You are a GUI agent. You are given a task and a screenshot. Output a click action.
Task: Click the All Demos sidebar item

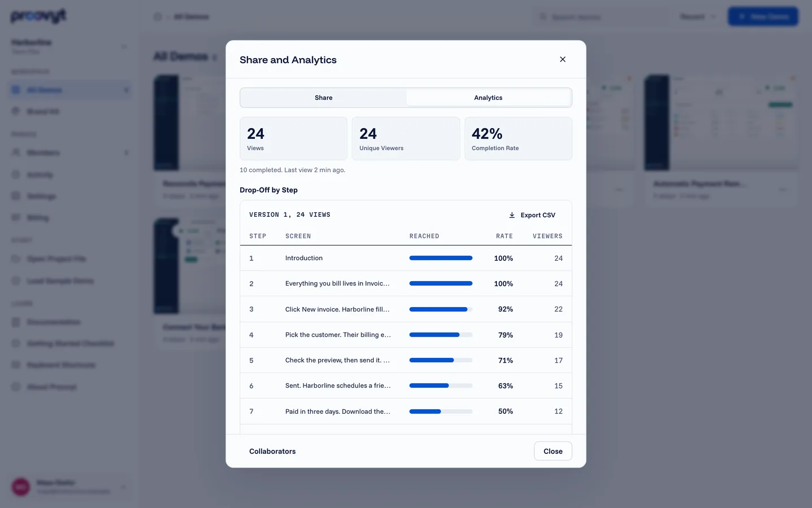click(71, 90)
